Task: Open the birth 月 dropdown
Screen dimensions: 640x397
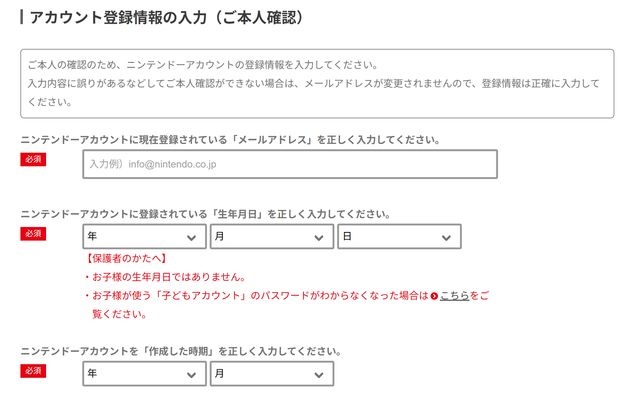Action: coord(272,236)
